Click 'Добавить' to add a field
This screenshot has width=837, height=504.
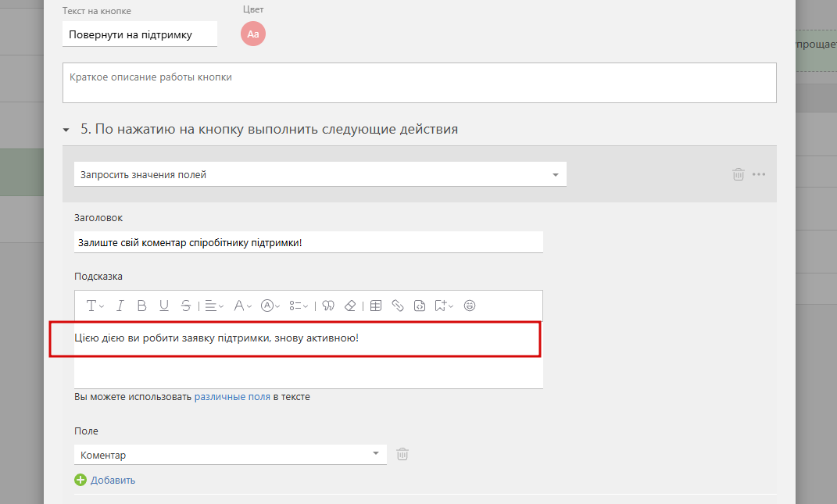tap(113, 480)
